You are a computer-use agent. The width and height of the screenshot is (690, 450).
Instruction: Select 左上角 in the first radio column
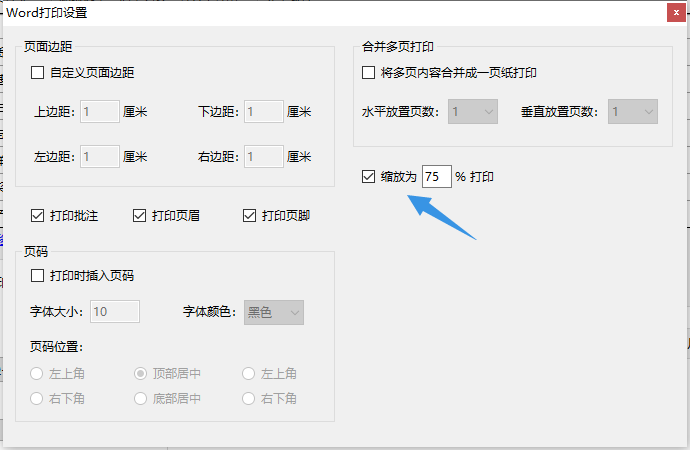(37, 373)
